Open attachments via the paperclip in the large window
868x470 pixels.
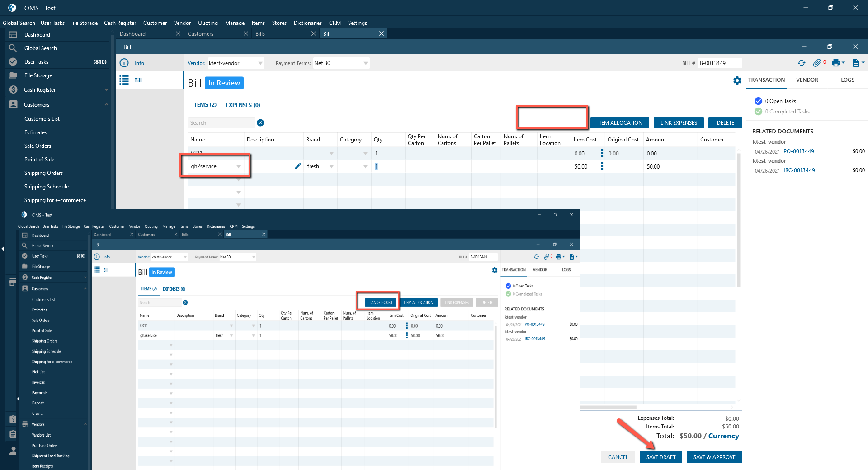pos(817,63)
